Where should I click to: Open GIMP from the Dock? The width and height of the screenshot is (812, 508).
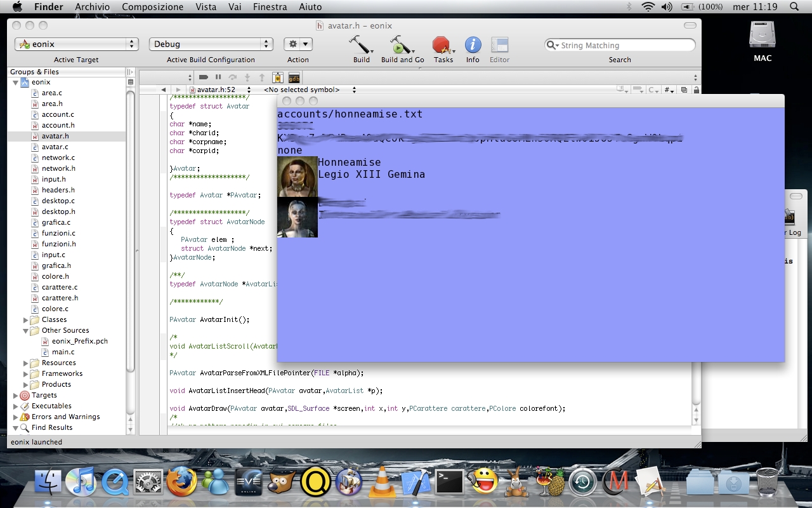coord(282,482)
